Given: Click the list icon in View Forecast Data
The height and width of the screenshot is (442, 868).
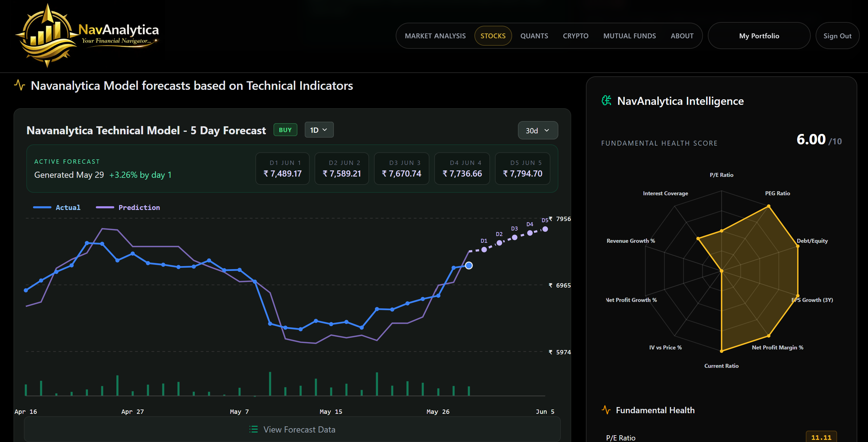Looking at the screenshot, I should (253, 429).
